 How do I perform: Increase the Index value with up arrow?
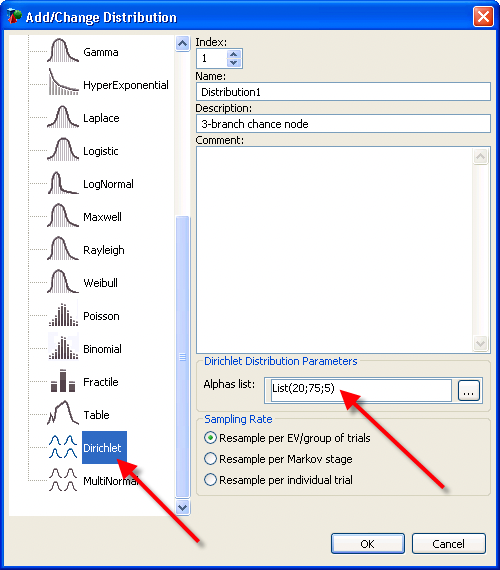pos(233,54)
